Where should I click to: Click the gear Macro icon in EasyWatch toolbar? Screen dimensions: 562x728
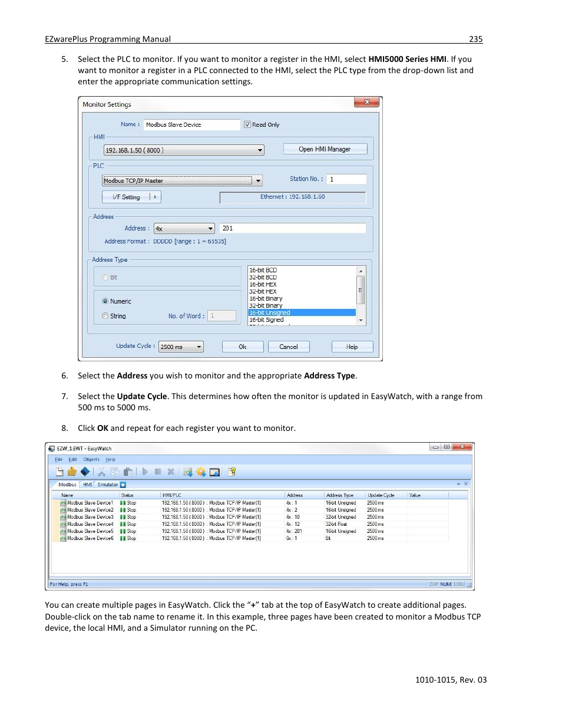[x=201, y=472]
